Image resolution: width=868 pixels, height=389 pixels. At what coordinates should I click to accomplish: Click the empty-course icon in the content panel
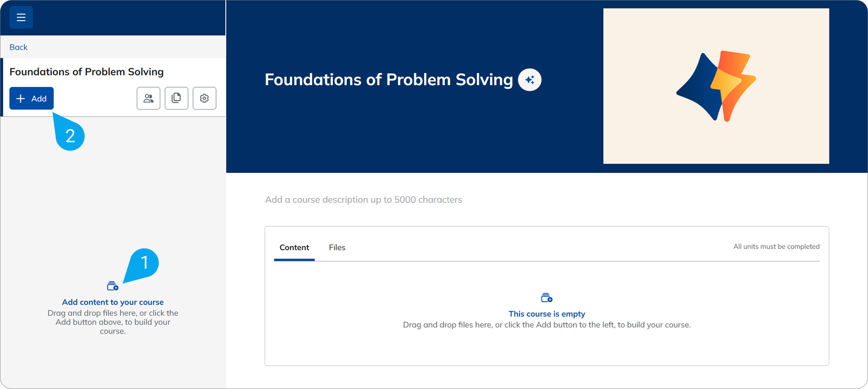point(546,298)
